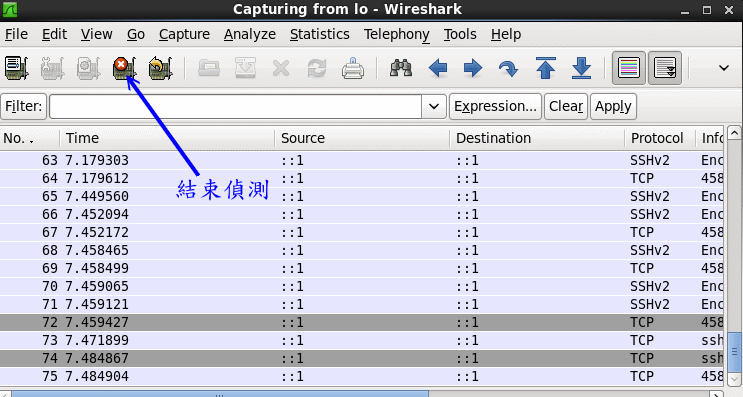Click the Wireshark window title bar icon
743x397 pixels.
(x=9, y=9)
